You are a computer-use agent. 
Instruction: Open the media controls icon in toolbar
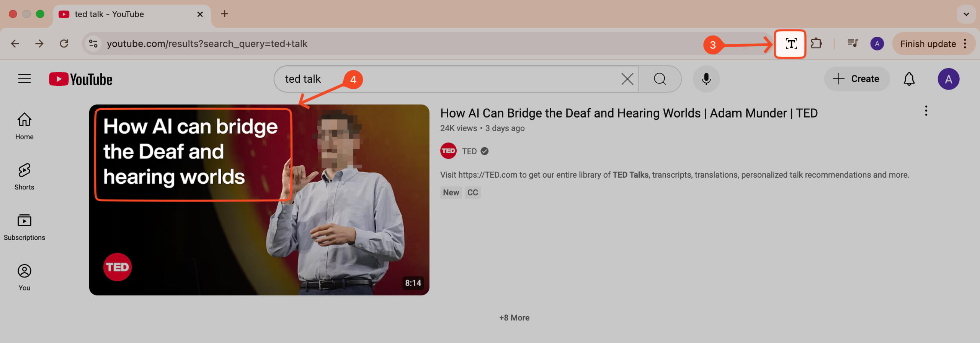(853, 44)
